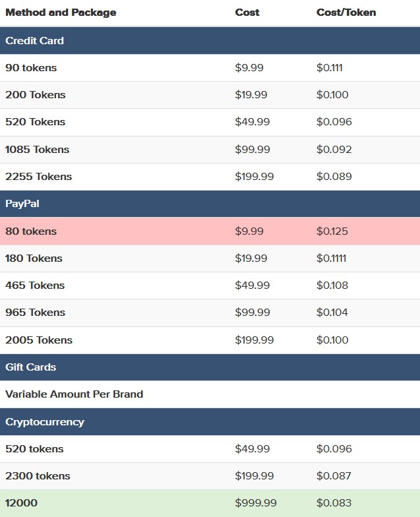Select the 2005 Tokens package row
Viewport: 420px width, 517px height.
[210, 340]
